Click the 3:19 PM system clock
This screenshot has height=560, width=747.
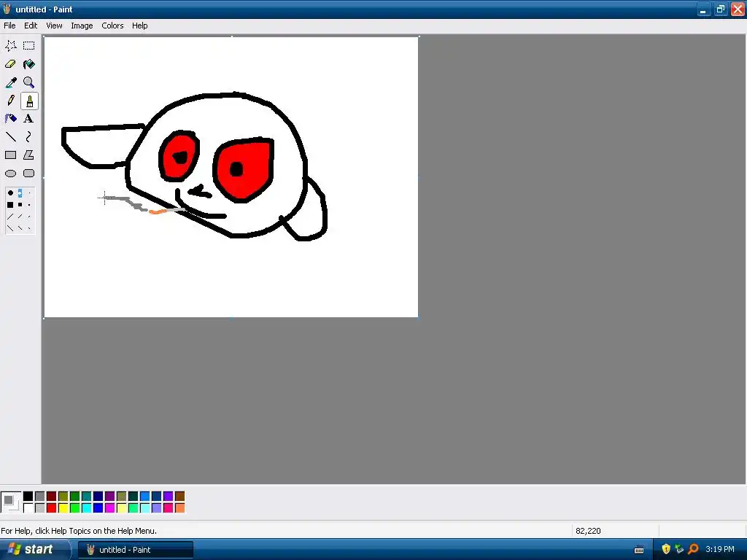[720, 550]
